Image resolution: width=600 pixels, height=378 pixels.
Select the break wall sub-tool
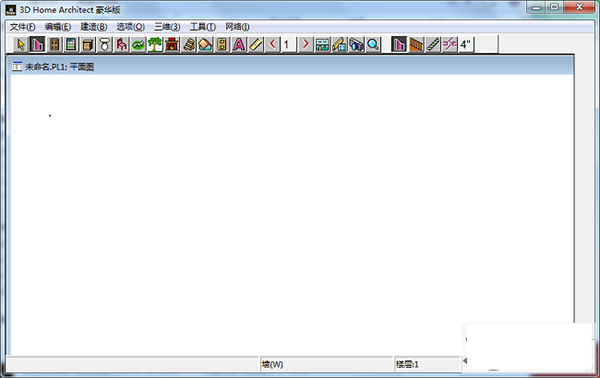(x=450, y=45)
